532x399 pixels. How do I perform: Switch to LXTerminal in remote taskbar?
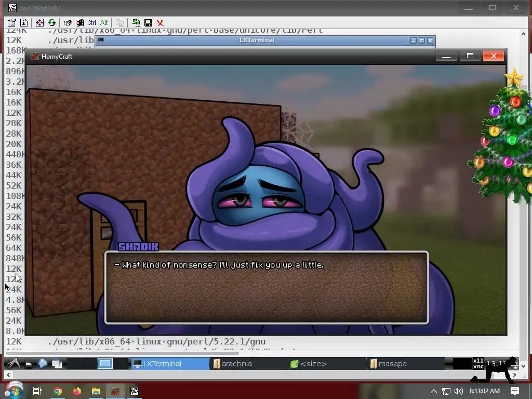170,364
